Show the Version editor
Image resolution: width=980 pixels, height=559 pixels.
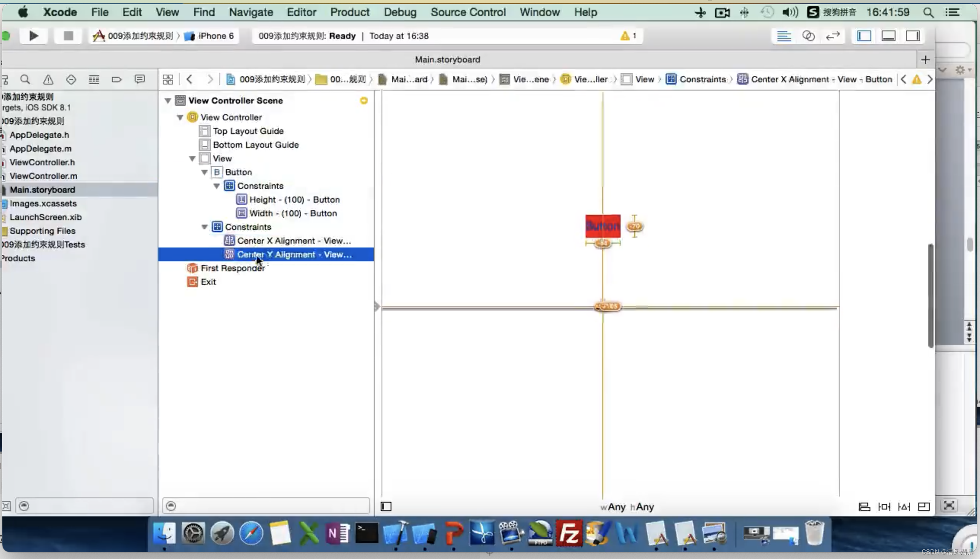833,36
